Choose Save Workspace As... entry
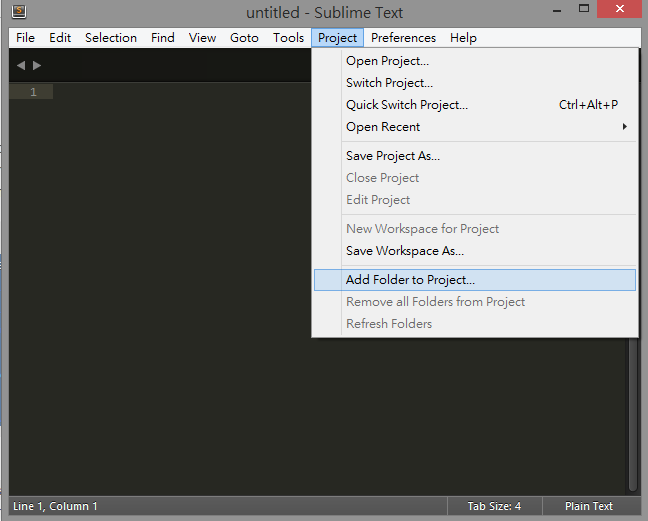 (x=475, y=251)
